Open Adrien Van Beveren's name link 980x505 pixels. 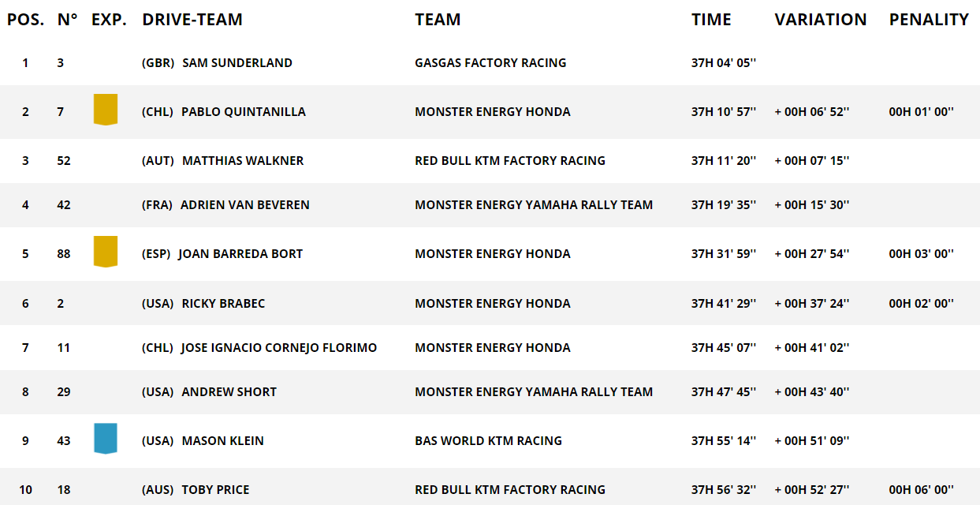point(244,205)
